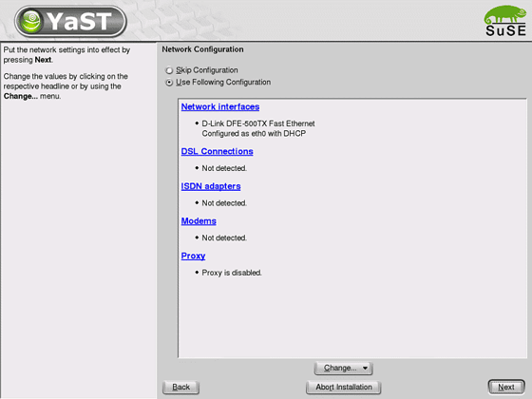Open the Modems configuration link
This screenshot has width=532, height=399.
(x=199, y=221)
